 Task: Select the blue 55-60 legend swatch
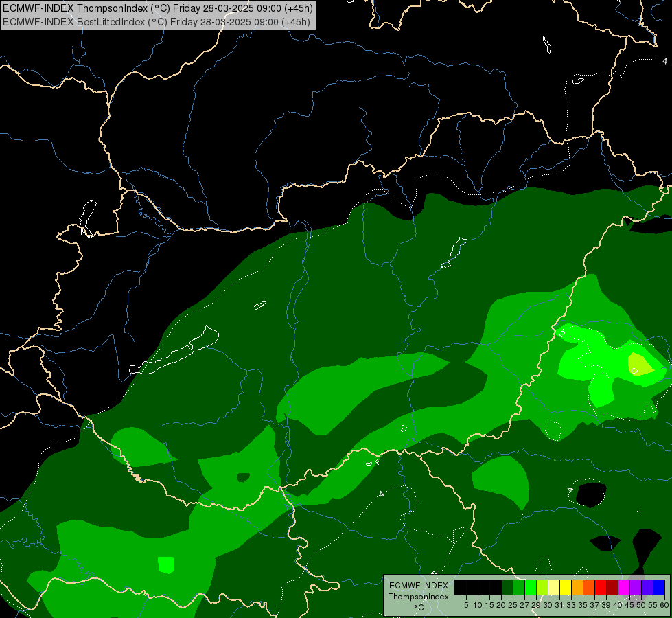[x=659, y=587]
